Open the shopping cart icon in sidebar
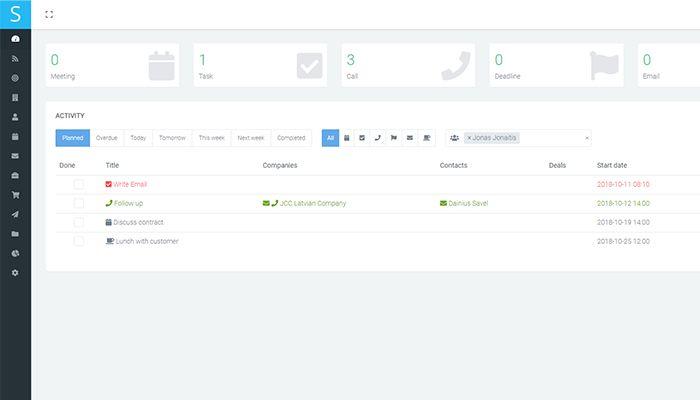Image resolution: width=700 pixels, height=400 pixels. tap(15, 195)
